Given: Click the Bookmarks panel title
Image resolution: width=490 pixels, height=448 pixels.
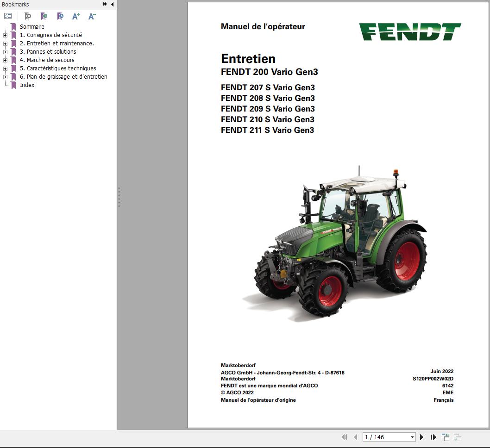Looking at the screenshot, I should coord(15,4).
